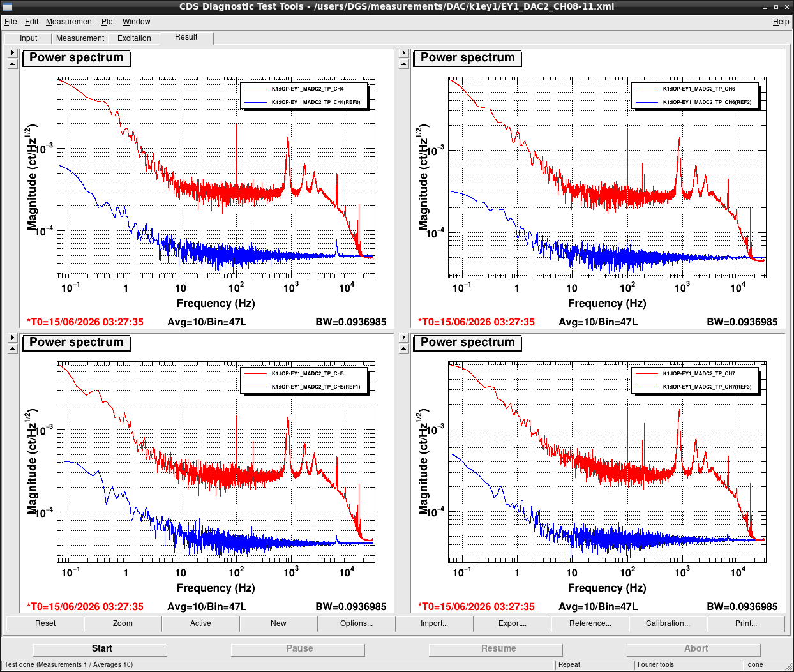Click right-arrow button beside top-left Power spectrum plot
Viewport: 794px width, 672px height.
(12, 53)
